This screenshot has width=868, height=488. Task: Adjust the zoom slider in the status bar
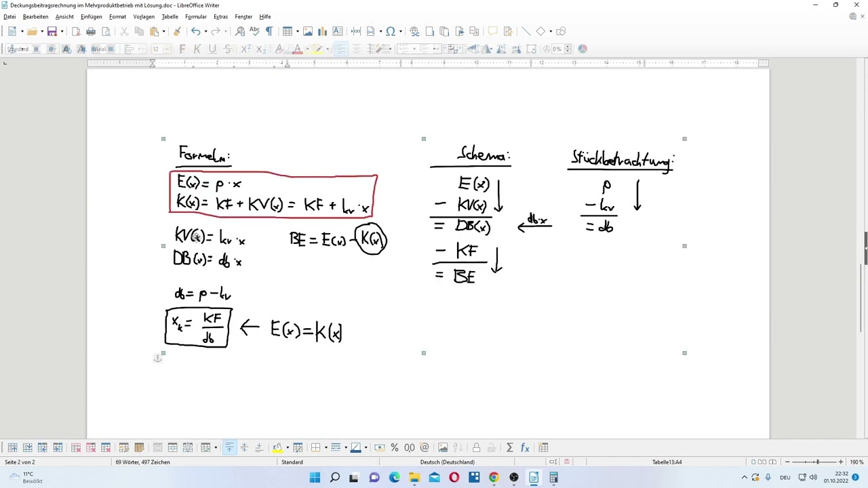tap(816, 462)
